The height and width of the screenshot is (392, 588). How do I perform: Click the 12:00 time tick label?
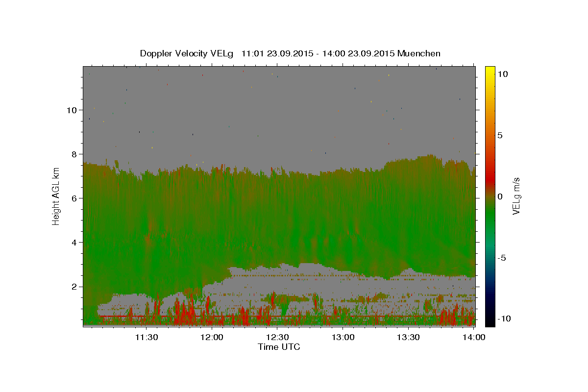[212, 337]
